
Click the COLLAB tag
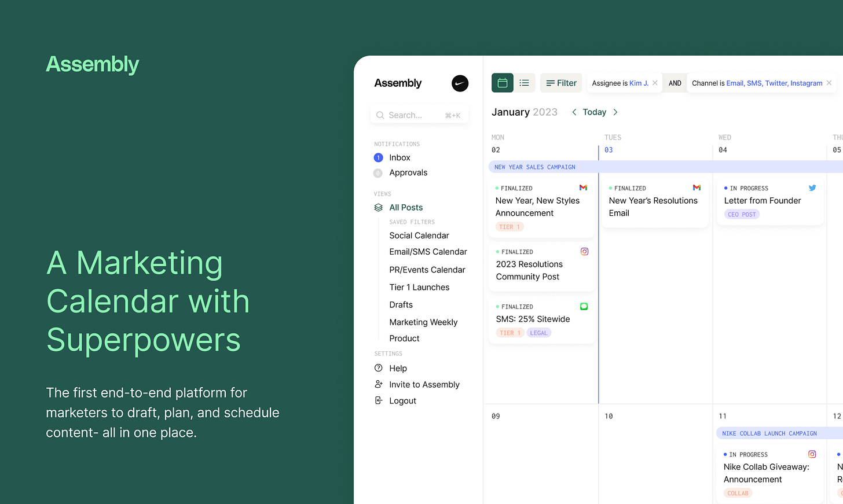tap(738, 493)
